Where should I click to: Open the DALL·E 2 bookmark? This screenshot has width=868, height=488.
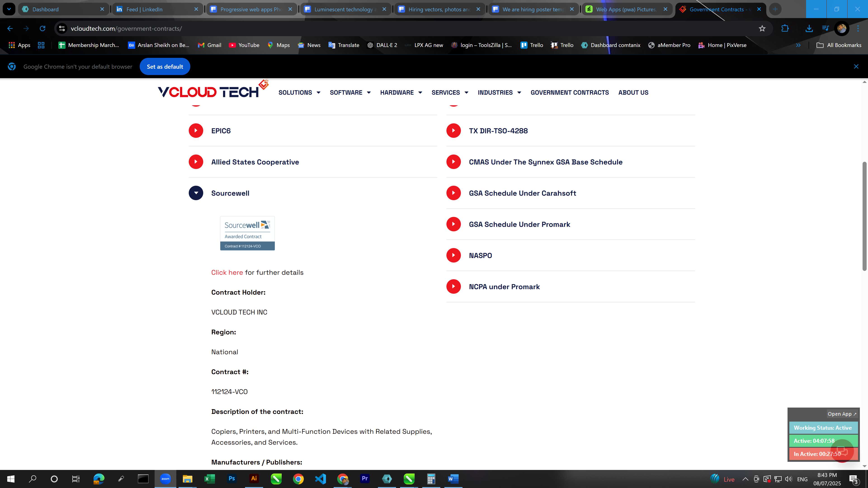382,45
